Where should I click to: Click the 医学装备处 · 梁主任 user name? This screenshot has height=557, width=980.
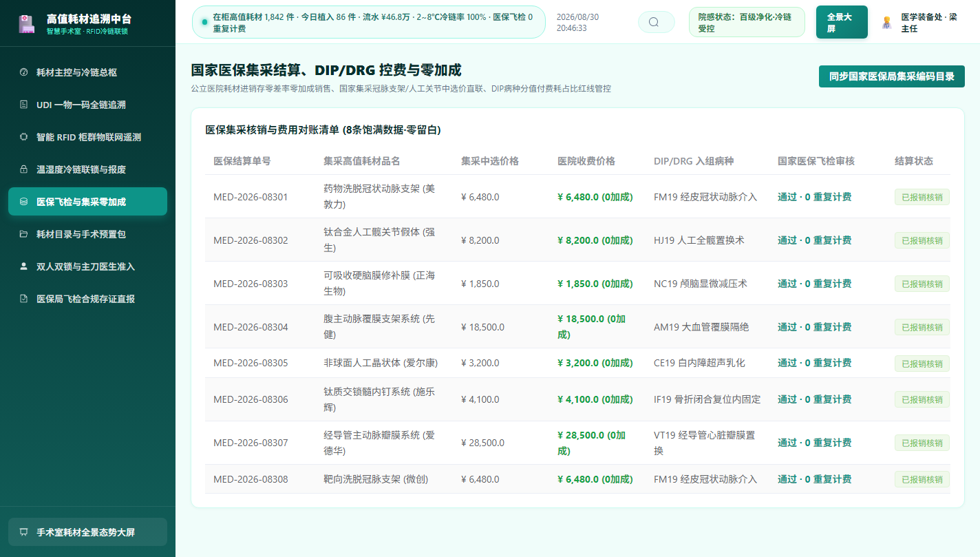(x=929, y=23)
